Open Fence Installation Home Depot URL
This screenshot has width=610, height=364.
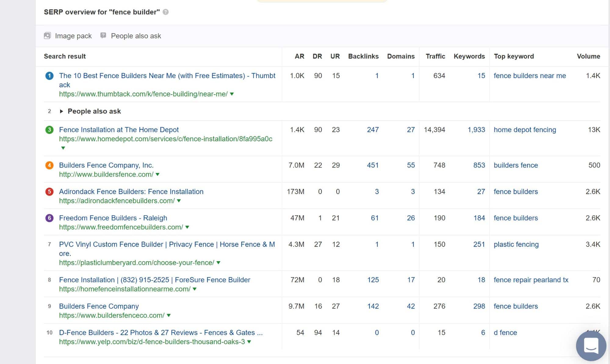click(x=165, y=139)
